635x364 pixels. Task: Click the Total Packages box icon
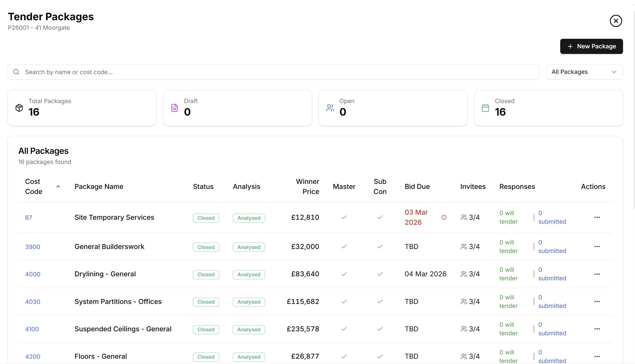(19, 107)
